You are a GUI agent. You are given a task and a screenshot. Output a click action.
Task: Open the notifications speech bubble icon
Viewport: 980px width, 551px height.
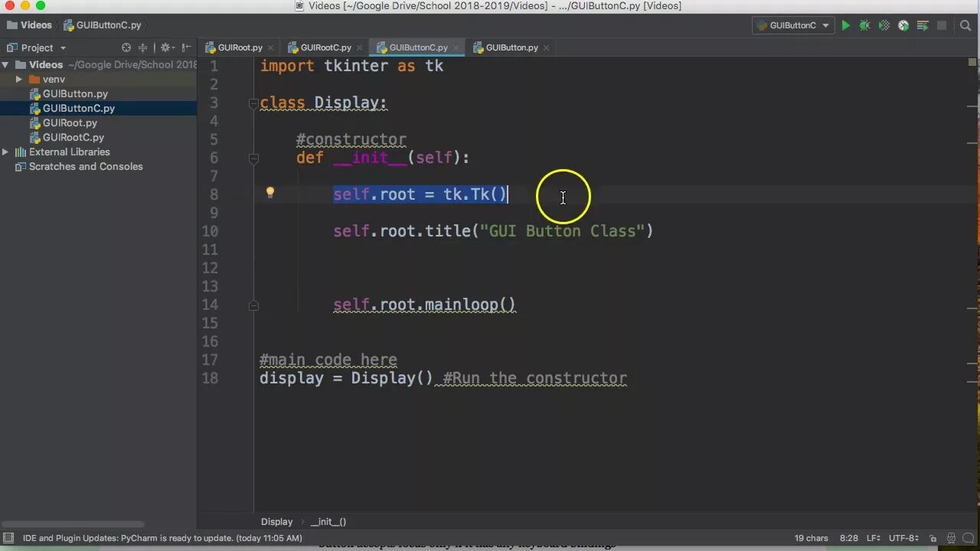pos(969,538)
